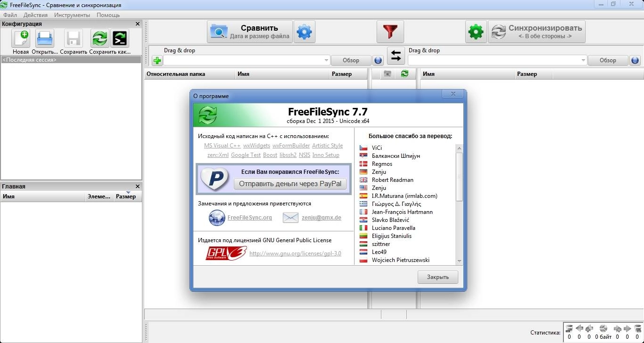Screen dimensions: 644x343
Task: Add folder pair with green plus
Action: point(157,60)
